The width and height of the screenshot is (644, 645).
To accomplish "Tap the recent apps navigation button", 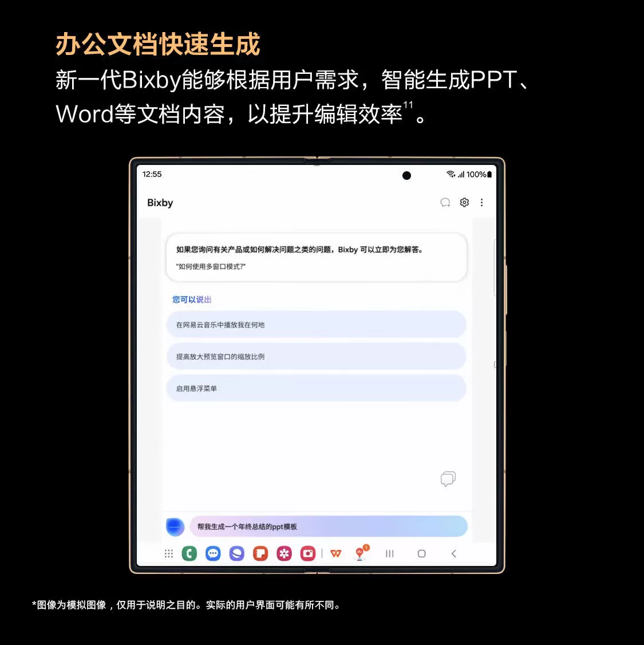I will pyautogui.click(x=390, y=554).
